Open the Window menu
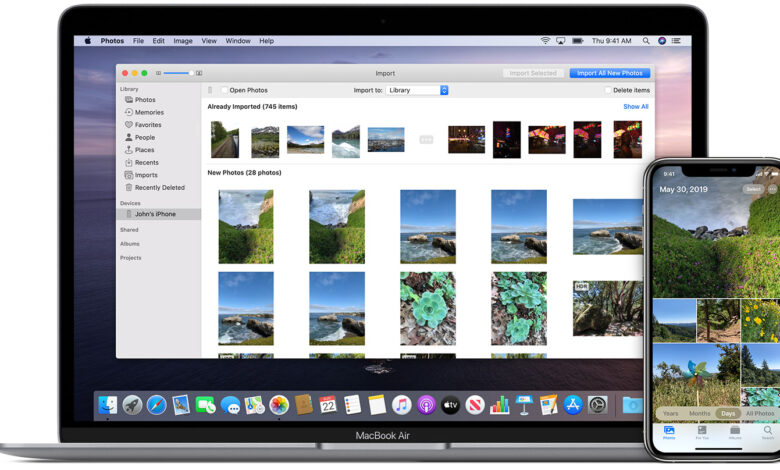 coord(238,41)
